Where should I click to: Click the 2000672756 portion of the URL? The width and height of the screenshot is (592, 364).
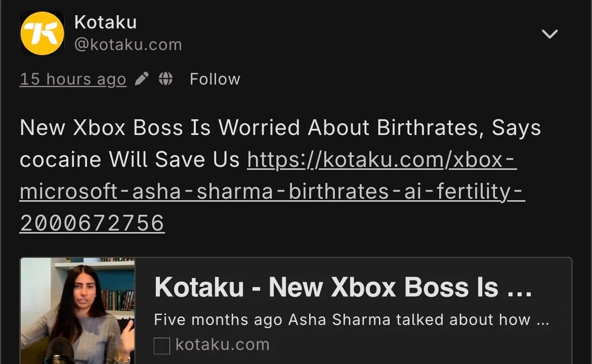point(92,223)
